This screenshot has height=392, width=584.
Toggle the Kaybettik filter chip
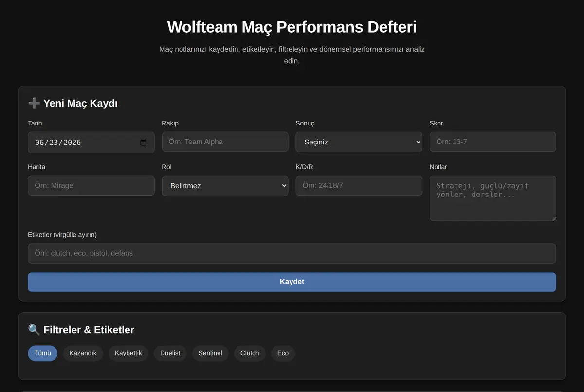(x=128, y=353)
